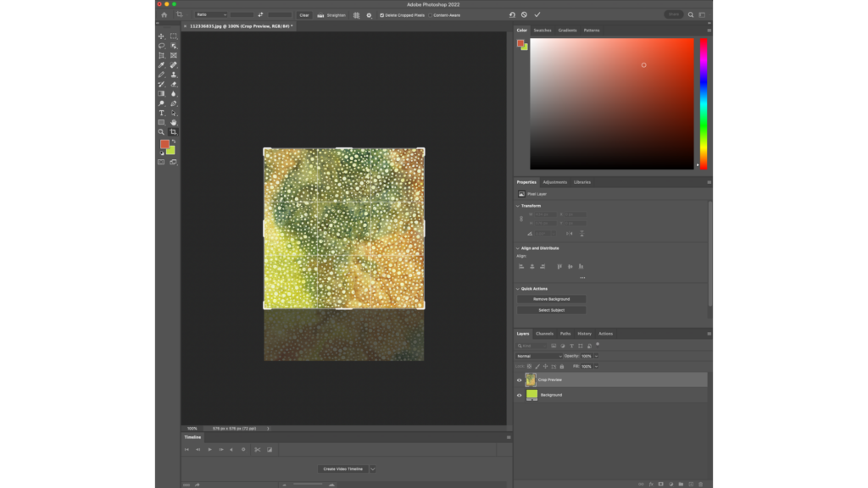Cancel the crop operation icon
Image resolution: width=868 pixels, height=488 pixels.
524,14
